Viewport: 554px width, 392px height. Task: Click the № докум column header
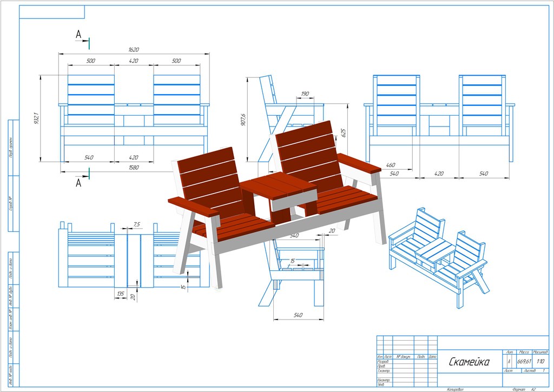pyautogui.click(x=403, y=357)
